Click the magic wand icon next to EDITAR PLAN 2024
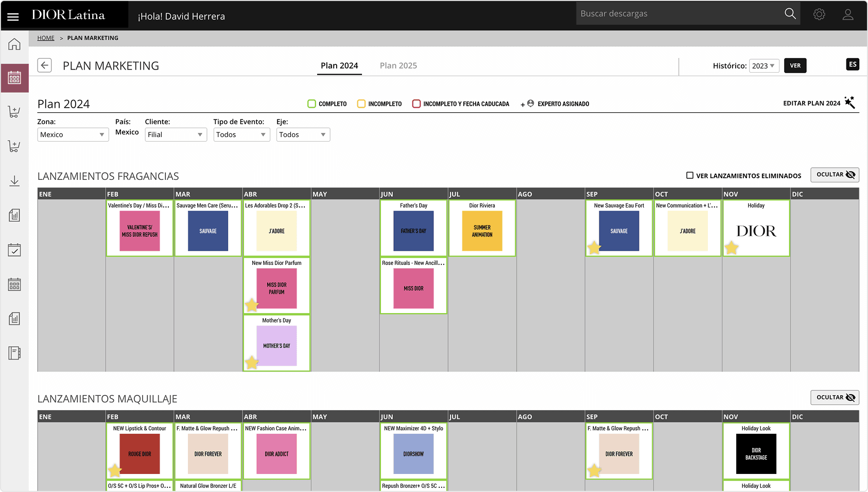868x492 pixels. click(x=850, y=103)
